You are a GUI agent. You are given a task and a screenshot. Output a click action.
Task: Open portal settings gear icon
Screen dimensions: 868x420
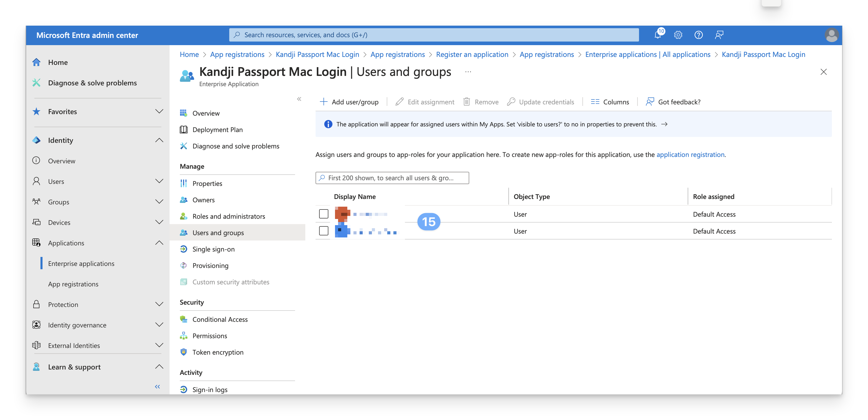pos(678,35)
